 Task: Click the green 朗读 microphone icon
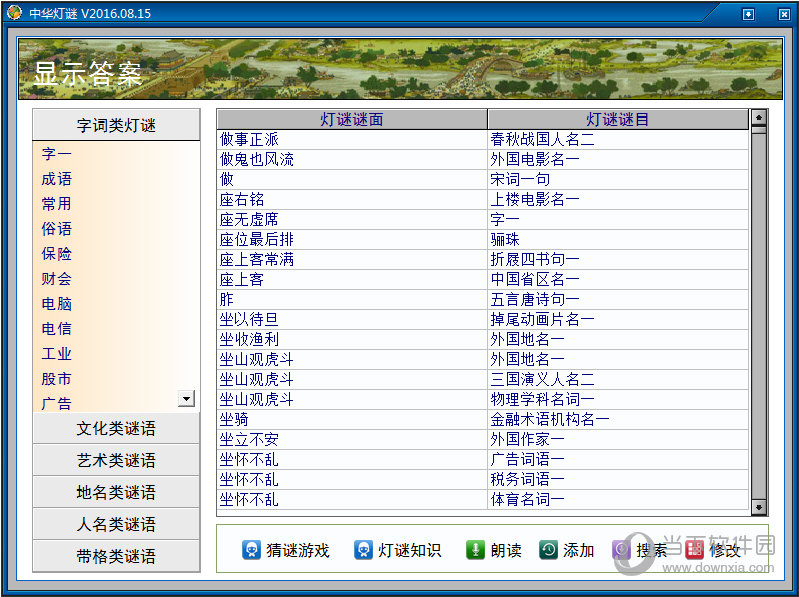475,550
